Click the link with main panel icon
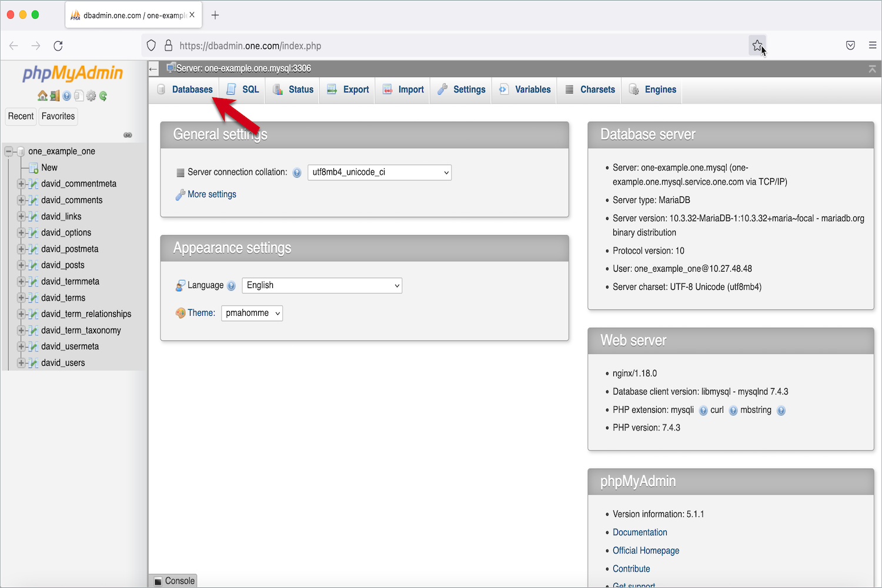Viewport: 882px width, 588px height. 128,135
